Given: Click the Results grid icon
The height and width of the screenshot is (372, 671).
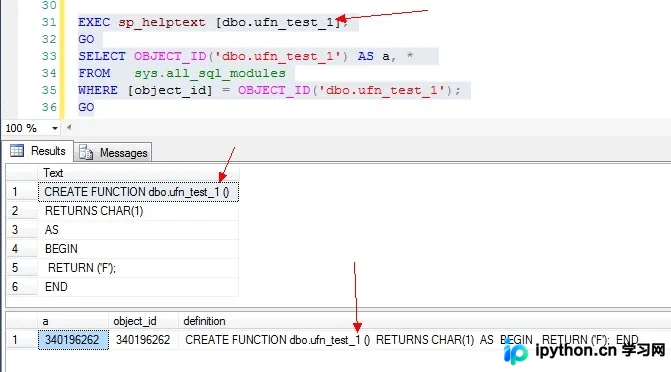Looking at the screenshot, I should [x=17, y=151].
